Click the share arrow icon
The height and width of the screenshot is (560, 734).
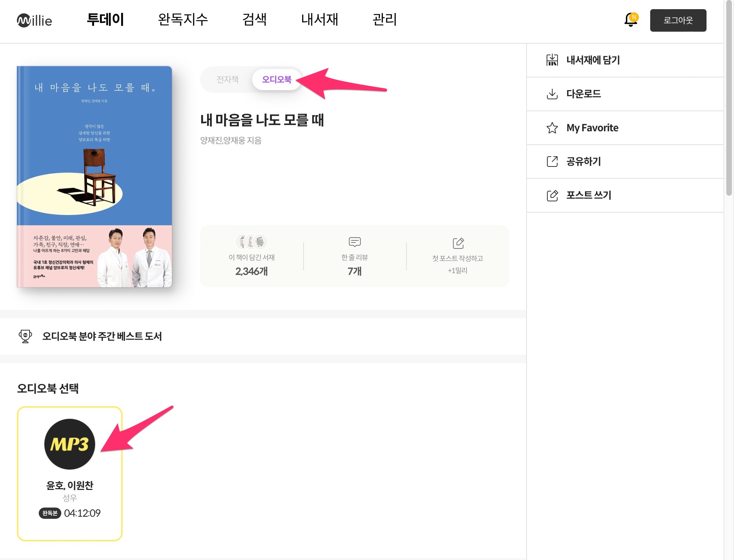[x=552, y=162]
